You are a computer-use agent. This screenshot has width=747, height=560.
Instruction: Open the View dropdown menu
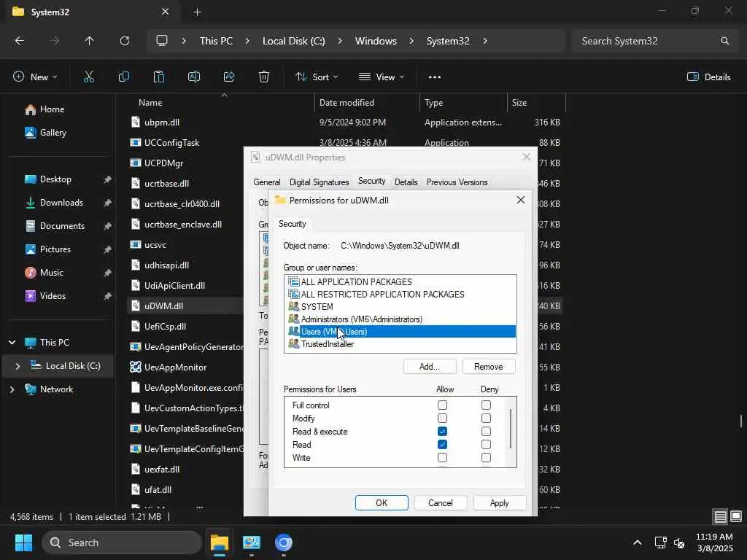[381, 77]
